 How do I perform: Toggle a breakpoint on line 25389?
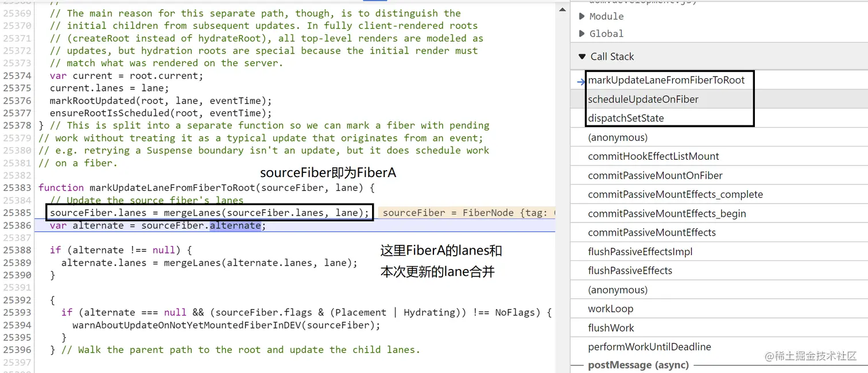click(x=17, y=263)
